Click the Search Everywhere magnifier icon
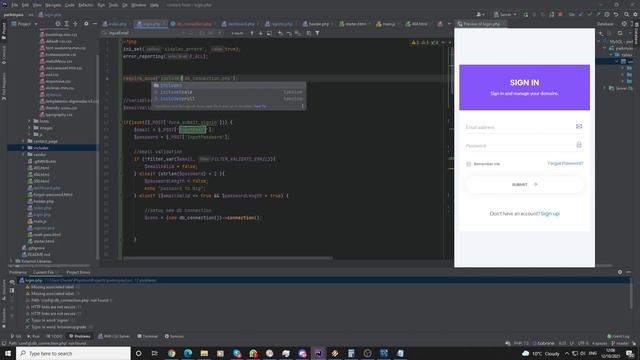The image size is (640, 360). point(627,14)
